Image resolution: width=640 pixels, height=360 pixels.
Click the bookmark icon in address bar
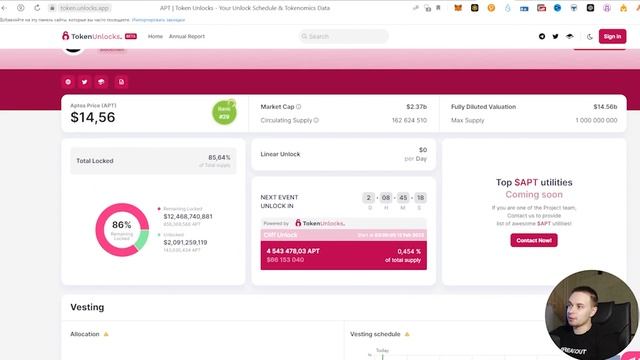[x=438, y=8]
